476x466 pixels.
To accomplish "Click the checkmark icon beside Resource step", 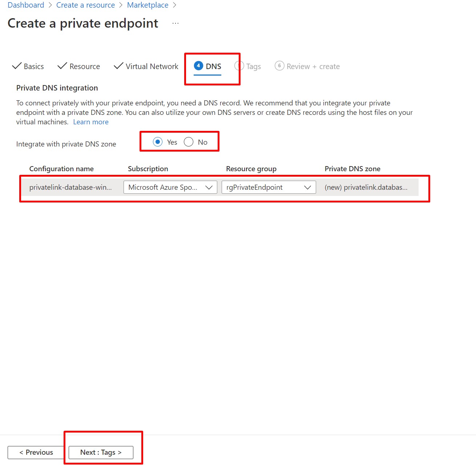I will point(62,66).
